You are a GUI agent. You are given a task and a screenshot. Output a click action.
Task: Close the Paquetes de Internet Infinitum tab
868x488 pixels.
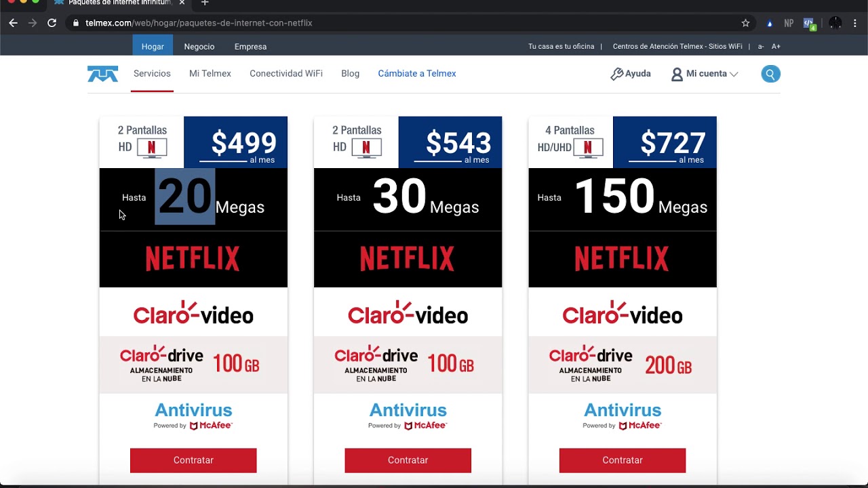click(182, 3)
